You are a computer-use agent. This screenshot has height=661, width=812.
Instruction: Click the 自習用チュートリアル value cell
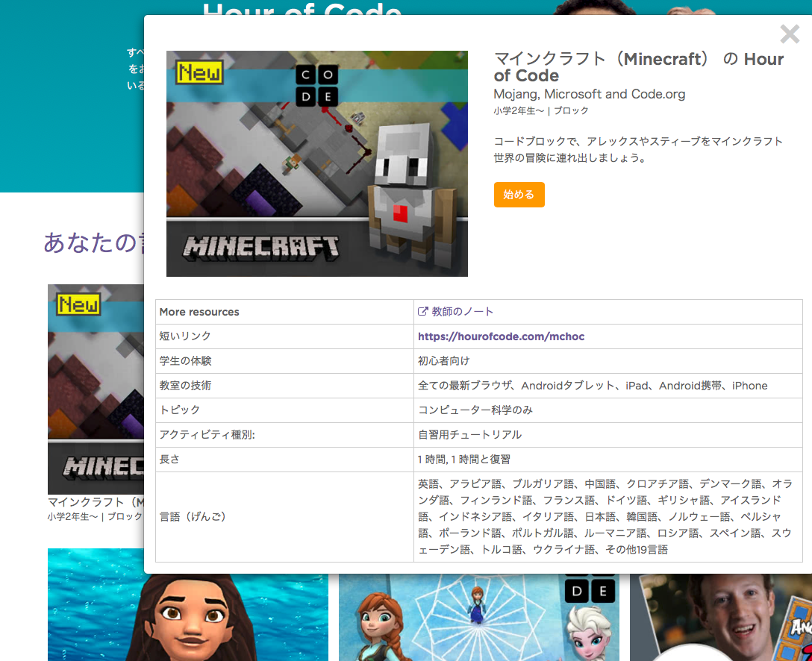tap(608, 435)
